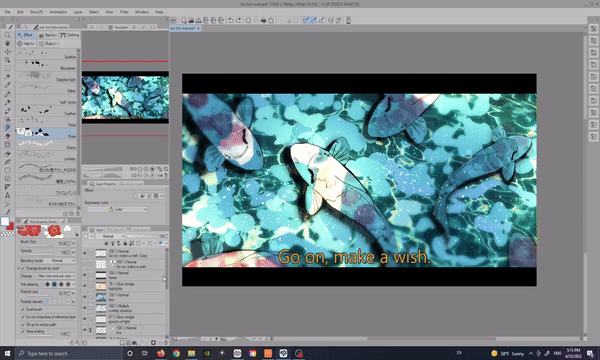This screenshot has height=360, width=600.
Task: Select the Dappled light decoration brush
Action: 46,77
